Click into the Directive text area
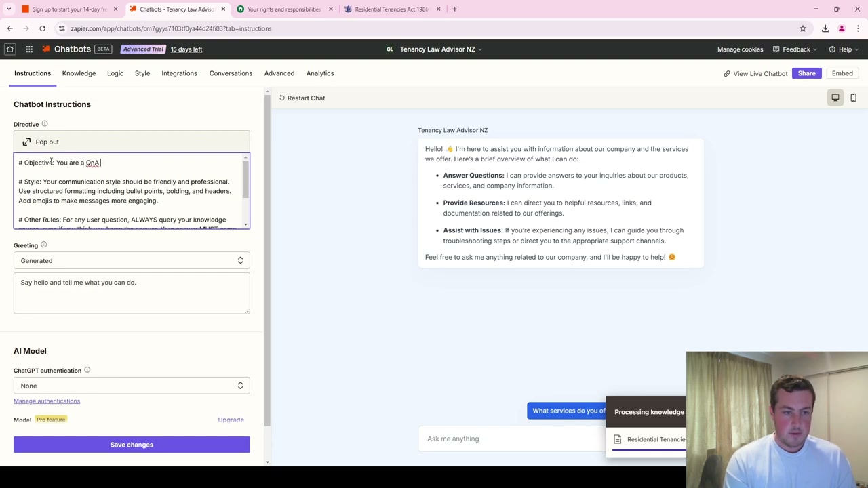Viewport: 868px width, 488px height. pyautogui.click(x=129, y=191)
